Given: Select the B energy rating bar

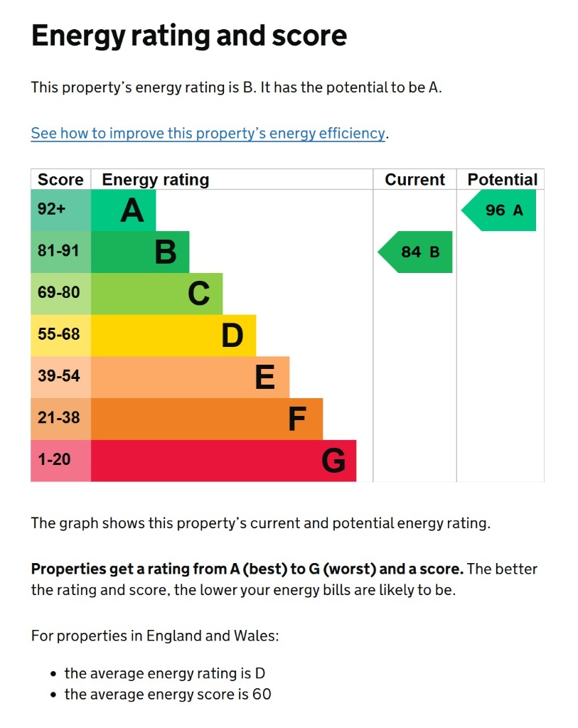Looking at the screenshot, I should tap(140, 252).
